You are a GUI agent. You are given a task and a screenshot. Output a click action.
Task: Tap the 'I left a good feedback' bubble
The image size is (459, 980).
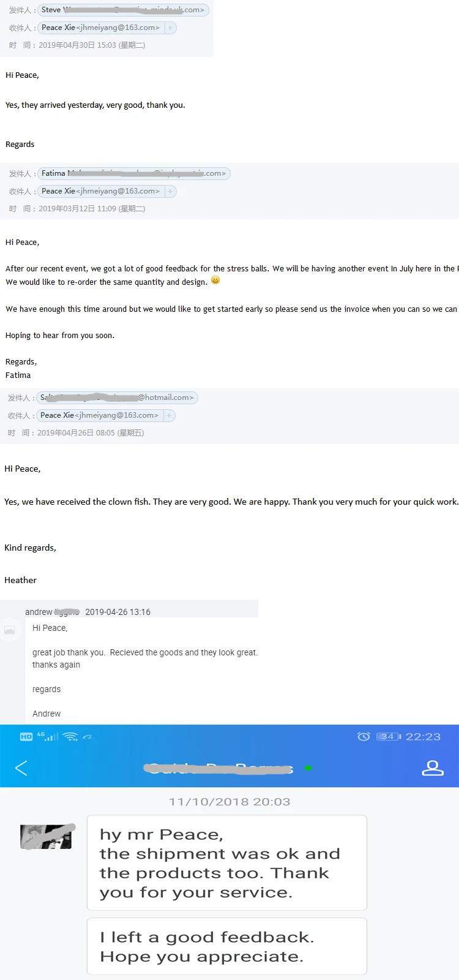tap(226, 946)
